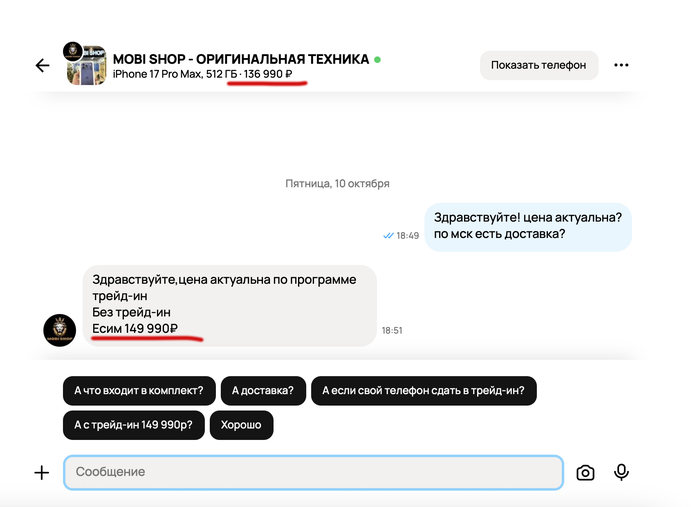Click the Показать телефон button
This screenshot has height=507, width=700.
(539, 65)
